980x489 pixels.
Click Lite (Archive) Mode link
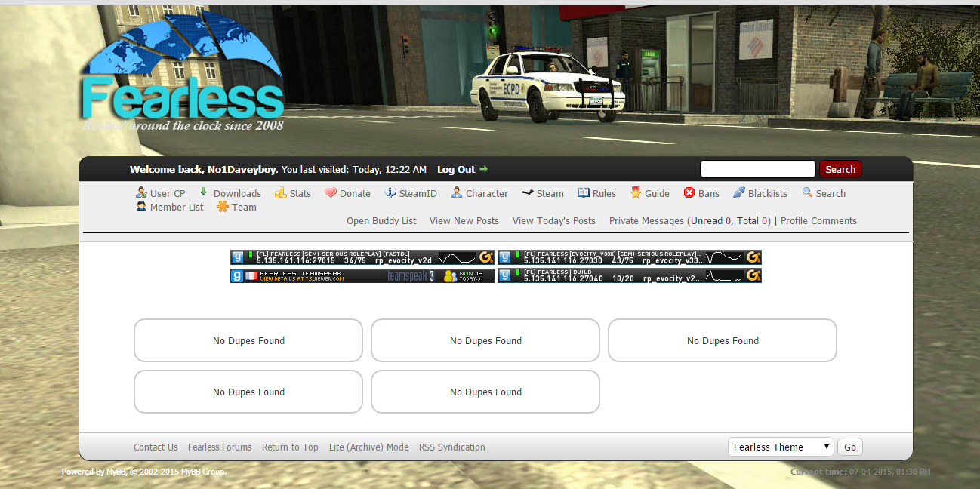coord(368,447)
